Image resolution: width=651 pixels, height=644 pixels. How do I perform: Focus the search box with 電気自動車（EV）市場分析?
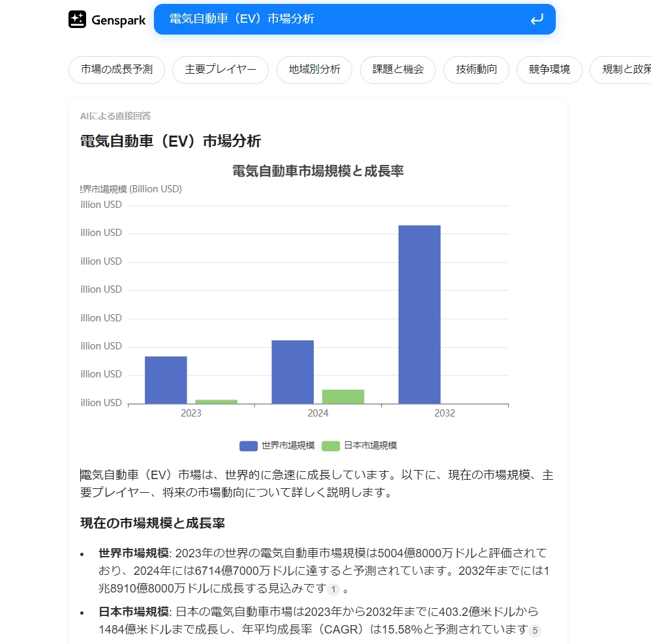355,19
